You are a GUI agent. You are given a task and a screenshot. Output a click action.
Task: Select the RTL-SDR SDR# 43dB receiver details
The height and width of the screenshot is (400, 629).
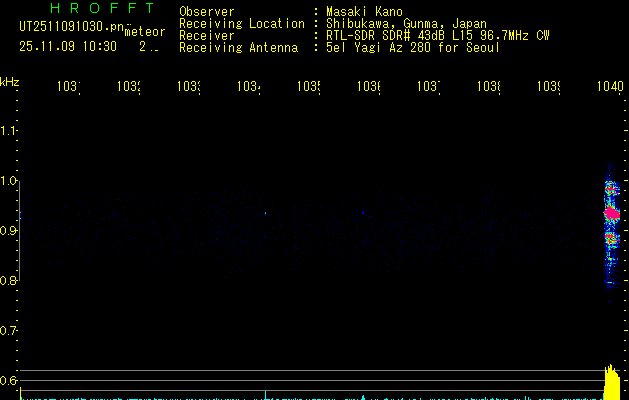pos(438,36)
